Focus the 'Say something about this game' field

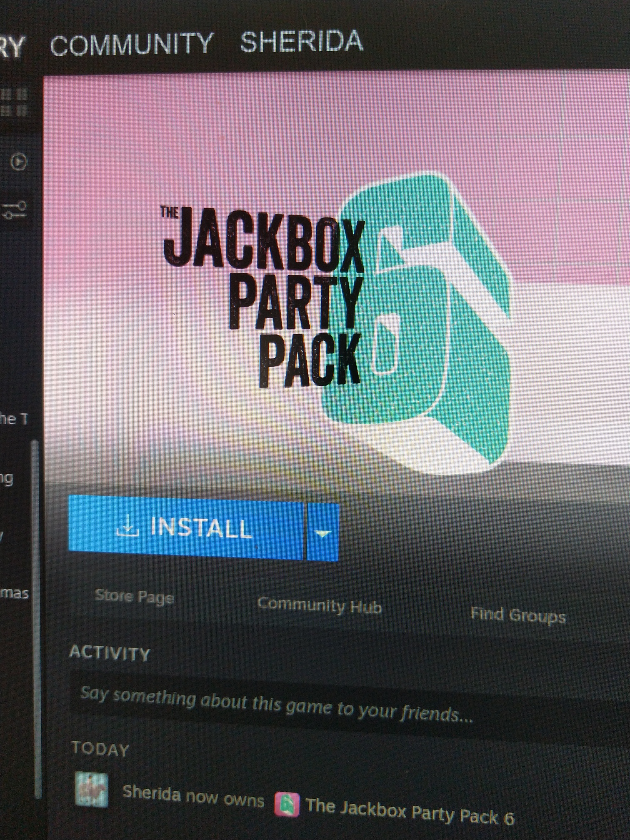pos(349,705)
